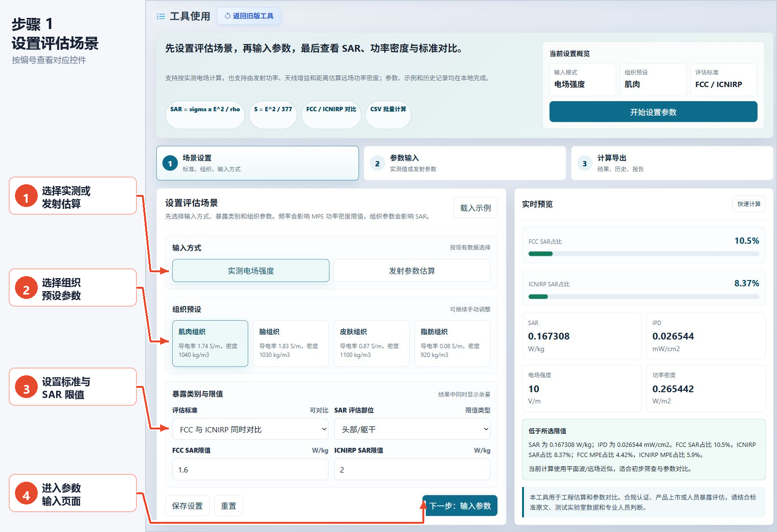Click the list icon beside 工具使用
The height and width of the screenshot is (532, 777).
tap(161, 16)
